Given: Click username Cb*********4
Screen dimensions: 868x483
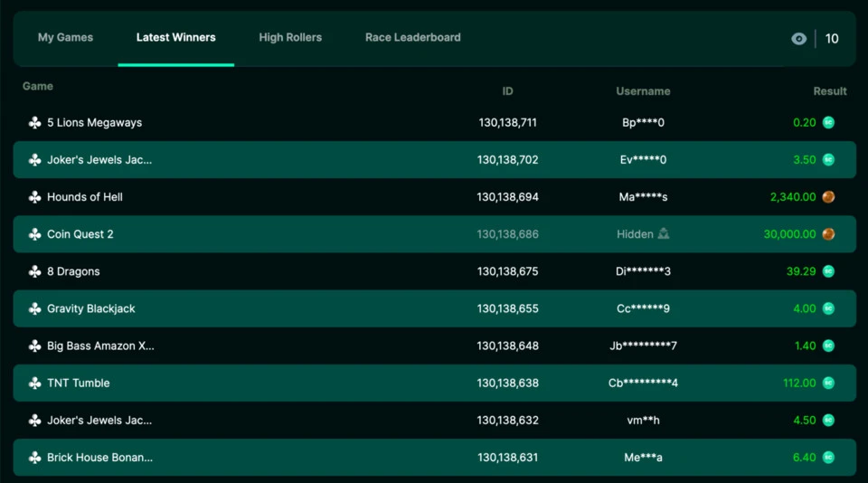Looking at the screenshot, I should (x=643, y=383).
